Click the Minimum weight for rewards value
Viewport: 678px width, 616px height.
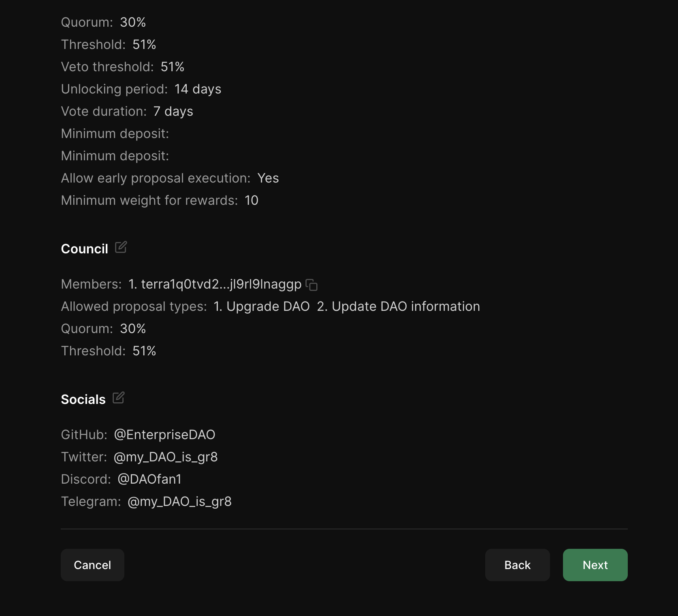(252, 200)
